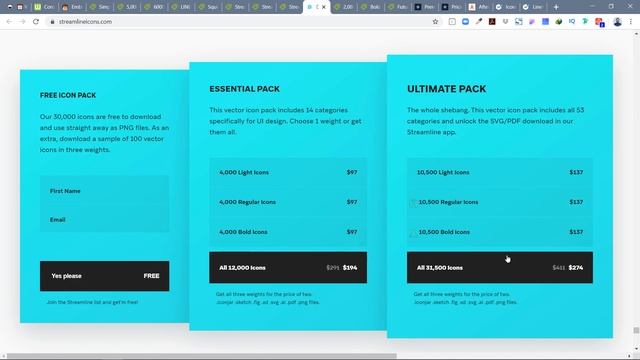Open the Chrome profile avatar
This screenshot has width=640, height=360.
[x=618, y=22]
